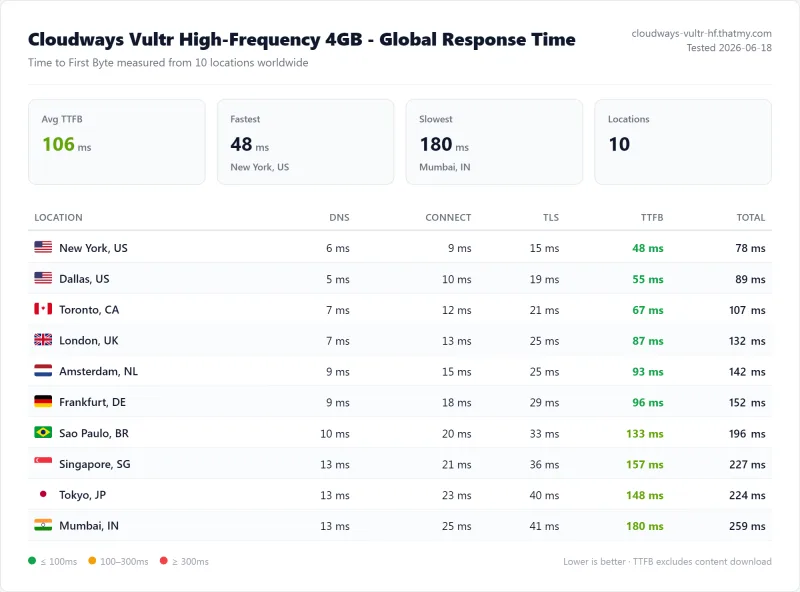Select the TLS column header
This screenshot has height=592, width=800.
click(x=551, y=217)
